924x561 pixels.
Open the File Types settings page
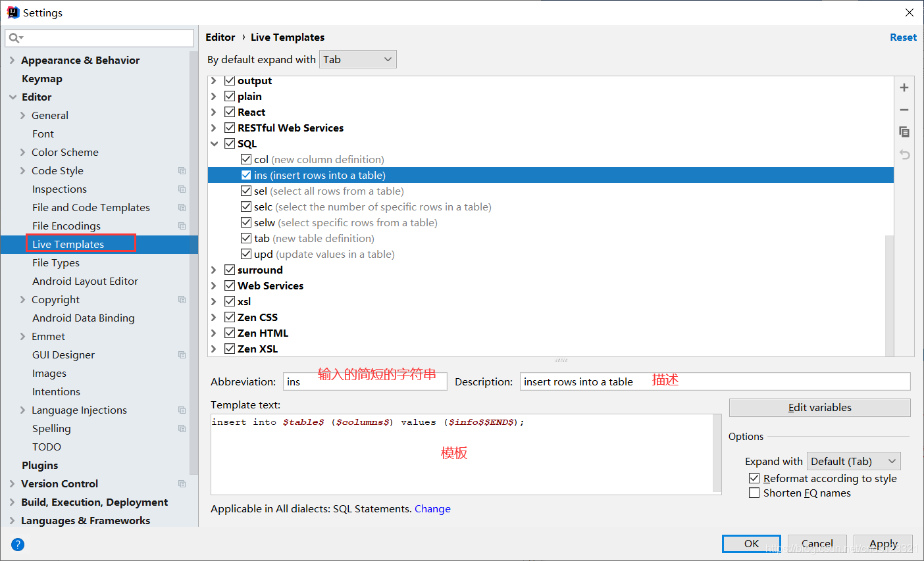click(x=56, y=262)
